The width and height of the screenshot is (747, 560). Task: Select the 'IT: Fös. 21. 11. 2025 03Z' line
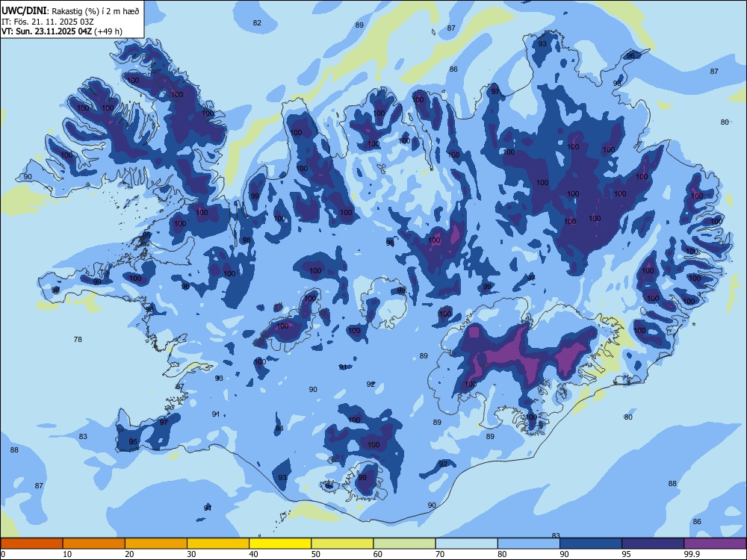[x=47, y=22]
